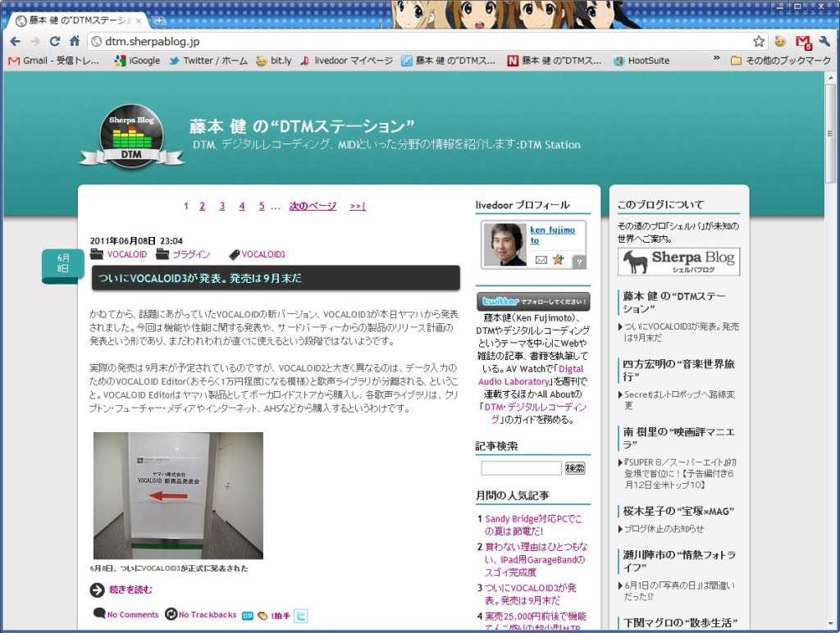This screenshot has width=840, height=633.
Task: Open the HootSuite bookmark
Action: 641,61
